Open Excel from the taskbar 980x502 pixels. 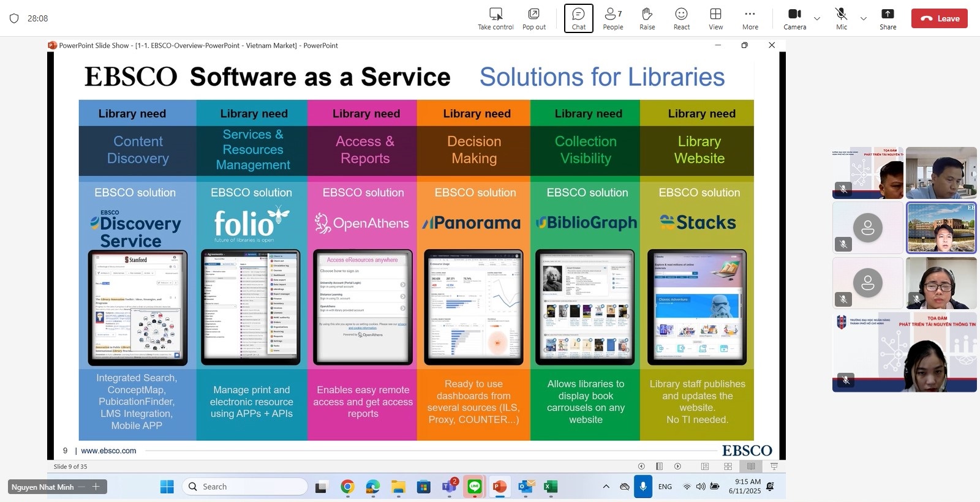pos(551,487)
